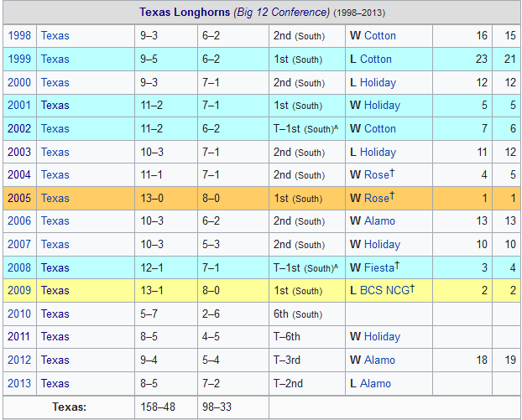Click the Holiday bowl link in 2000 row
Viewport: 522px width, 420px height.
pos(378,83)
